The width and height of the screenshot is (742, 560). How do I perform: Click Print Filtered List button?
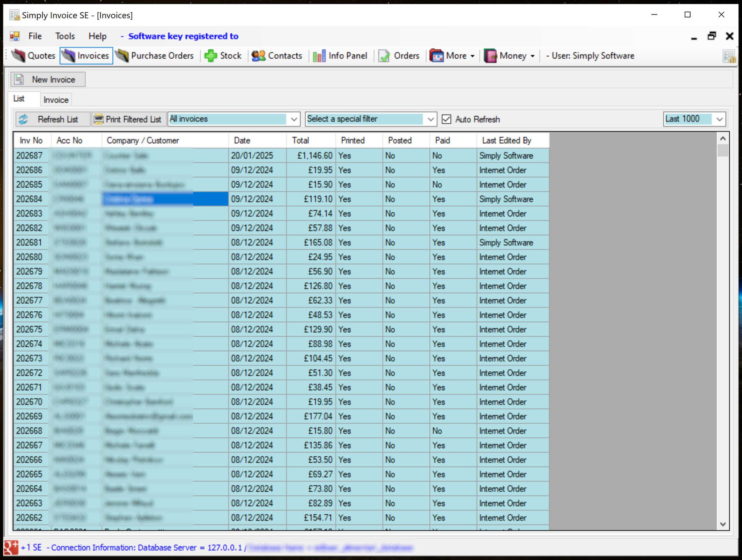tap(129, 119)
